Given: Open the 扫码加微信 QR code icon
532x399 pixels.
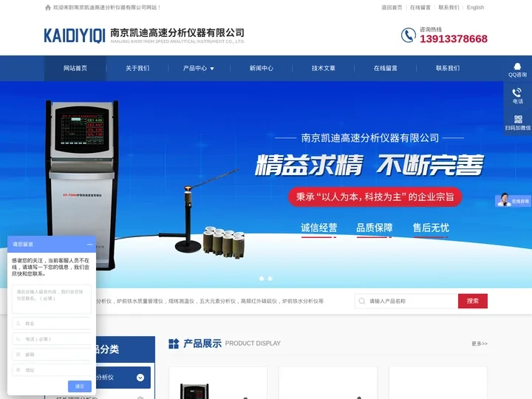Looking at the screenshot, I should 518,119.
